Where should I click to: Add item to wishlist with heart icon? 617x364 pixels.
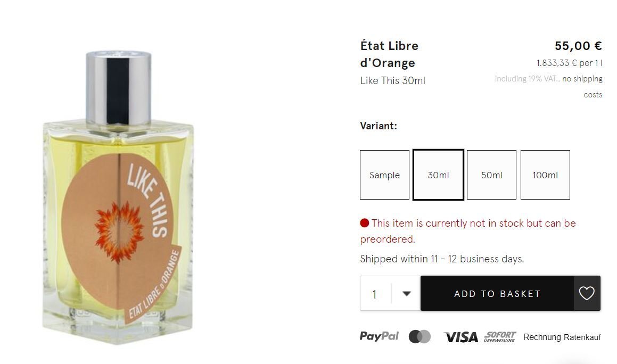[587, 293]
